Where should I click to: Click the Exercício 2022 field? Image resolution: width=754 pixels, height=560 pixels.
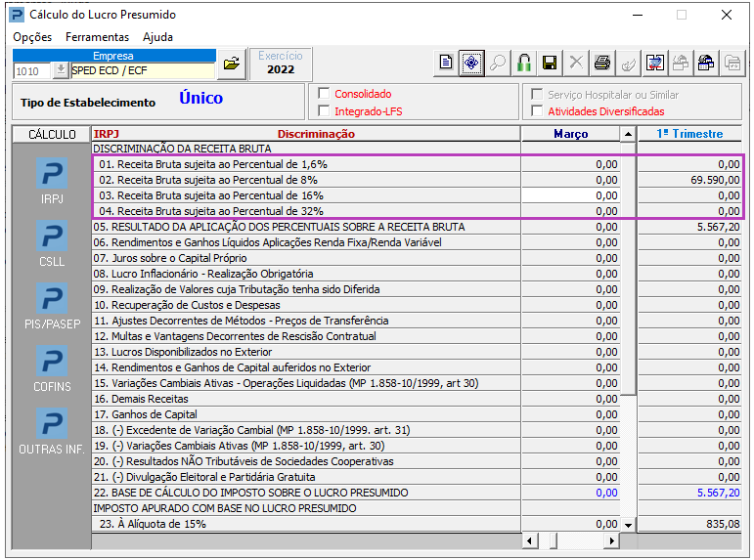(x=281, y=64)
